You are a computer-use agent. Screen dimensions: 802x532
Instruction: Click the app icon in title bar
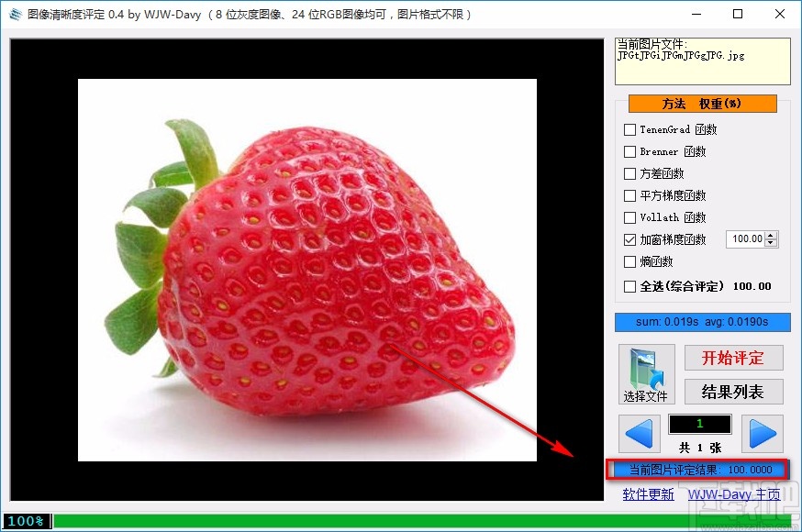[16, 15]
